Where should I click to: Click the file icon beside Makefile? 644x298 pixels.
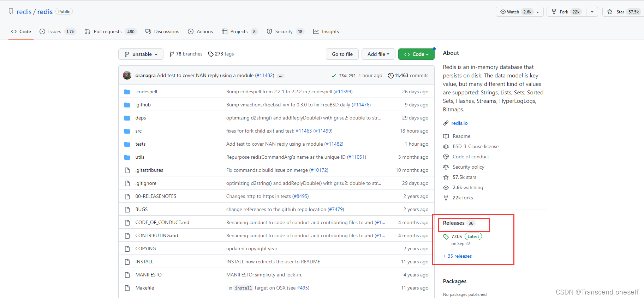click(x=127, y=288)
